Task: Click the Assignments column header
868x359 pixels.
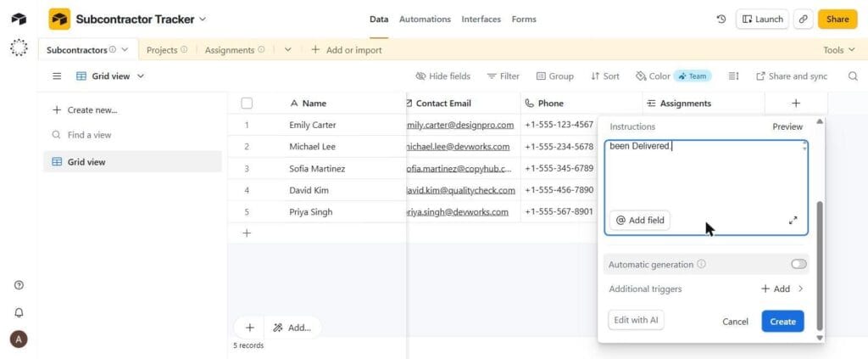Action: (x=704, y=103)
